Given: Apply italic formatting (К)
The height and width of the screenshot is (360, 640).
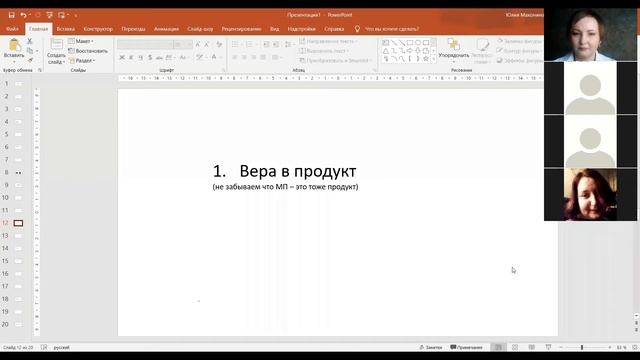Looking at the screenshot, I should point(131,58).
